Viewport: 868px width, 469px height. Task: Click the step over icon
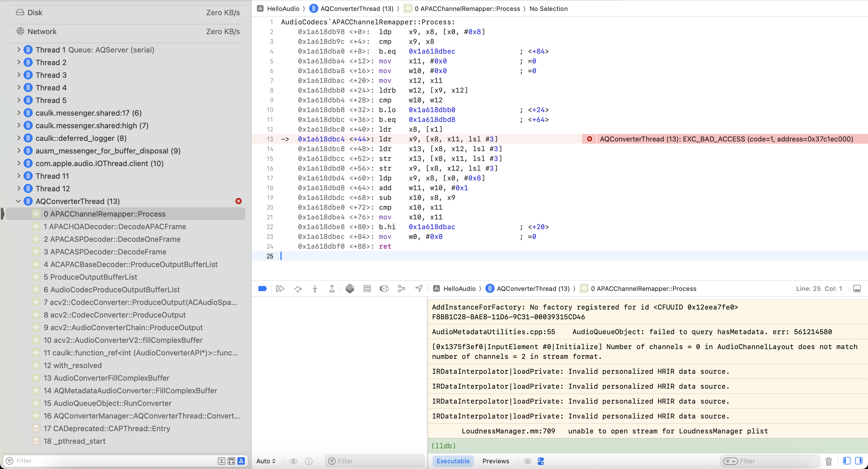[298, 289]
